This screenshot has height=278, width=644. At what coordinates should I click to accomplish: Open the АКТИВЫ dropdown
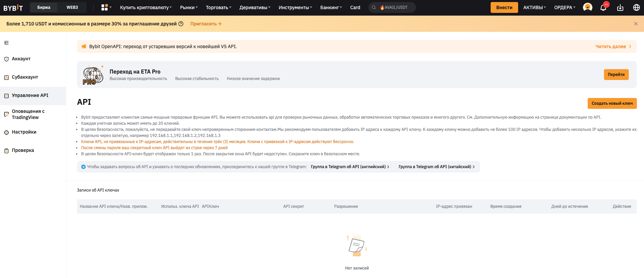[x=534, y=7]
